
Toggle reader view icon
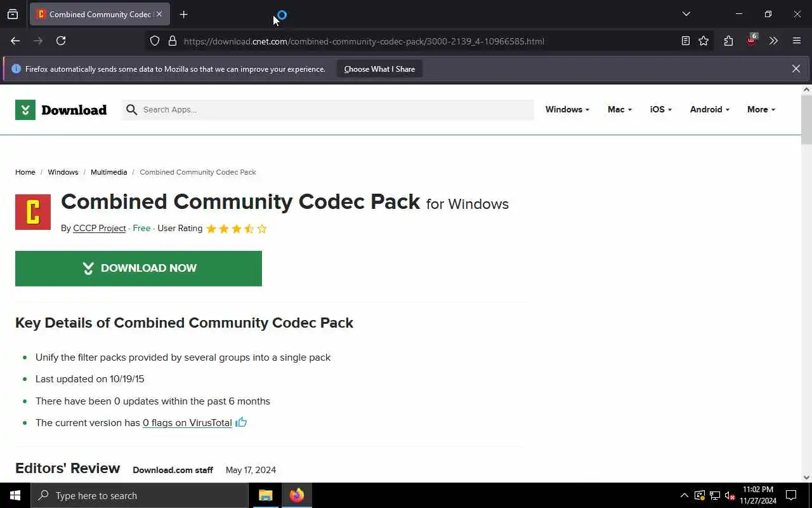[685, 41]
